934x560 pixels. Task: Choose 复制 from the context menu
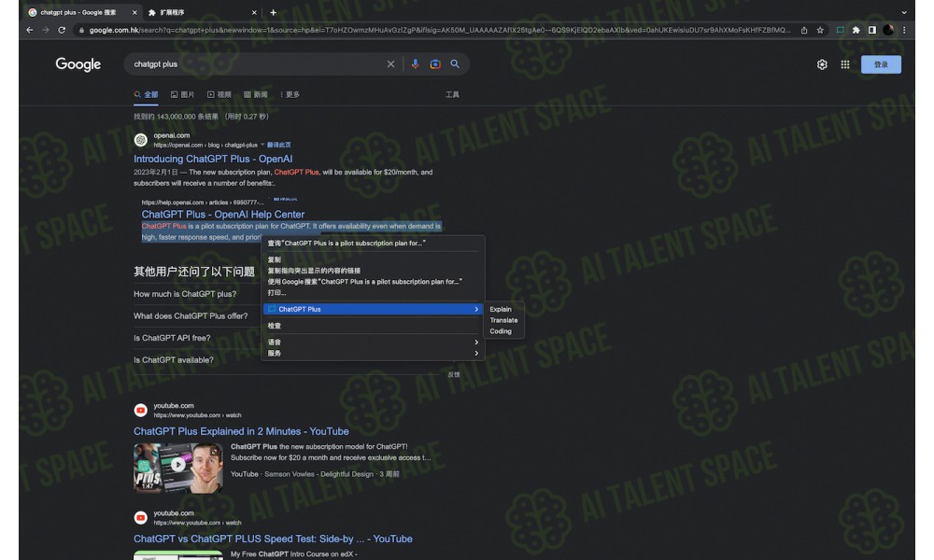click(373, 260)
